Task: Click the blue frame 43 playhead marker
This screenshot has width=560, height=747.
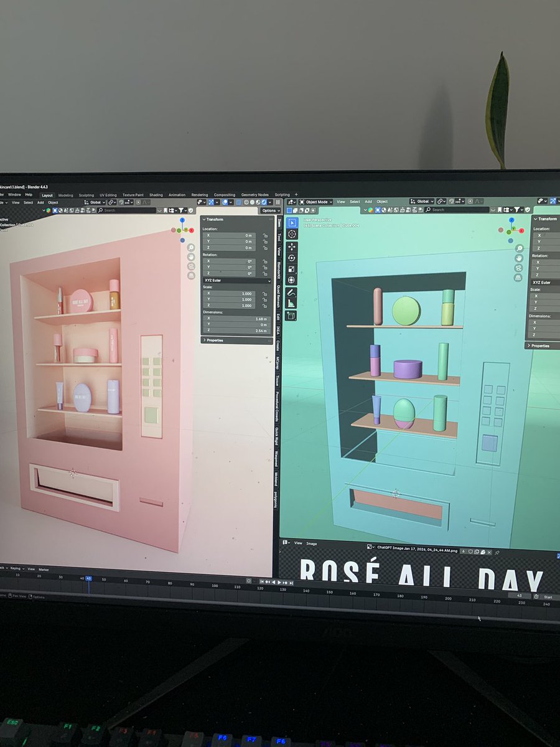Action: click(88, 580)
